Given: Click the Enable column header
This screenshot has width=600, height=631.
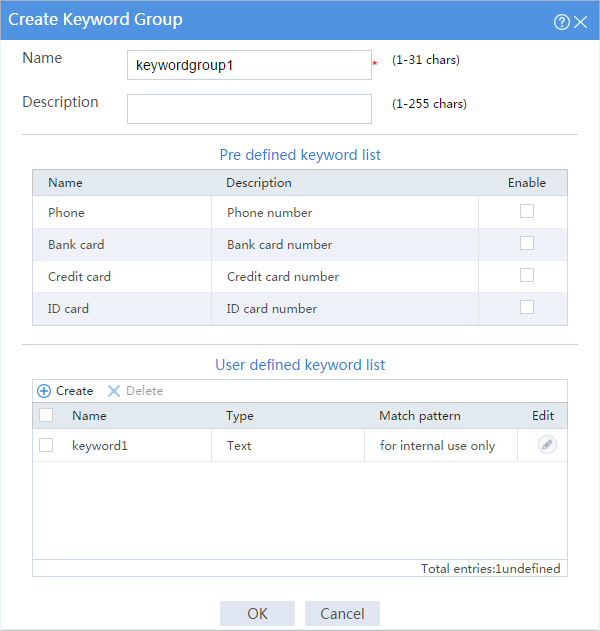Looking at the screenshot, I should [x=527, y=183].
